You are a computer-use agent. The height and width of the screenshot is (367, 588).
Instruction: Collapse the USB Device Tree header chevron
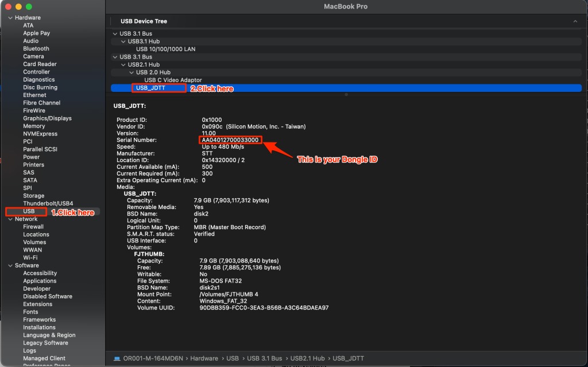575,21
